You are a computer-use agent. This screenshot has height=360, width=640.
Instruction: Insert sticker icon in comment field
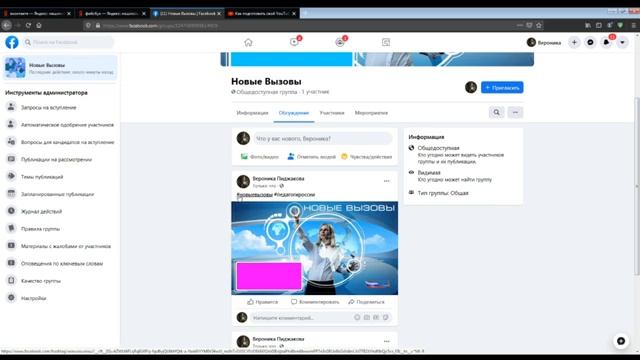[x=385, y=317]
